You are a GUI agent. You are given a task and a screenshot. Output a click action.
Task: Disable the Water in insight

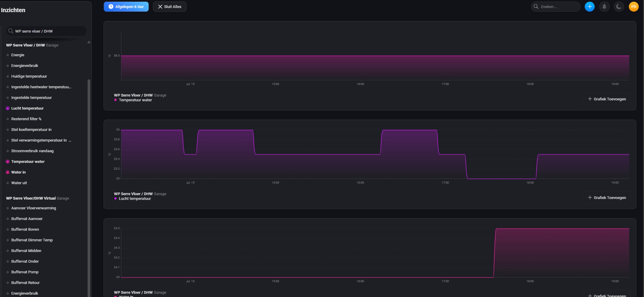point(18,172)
